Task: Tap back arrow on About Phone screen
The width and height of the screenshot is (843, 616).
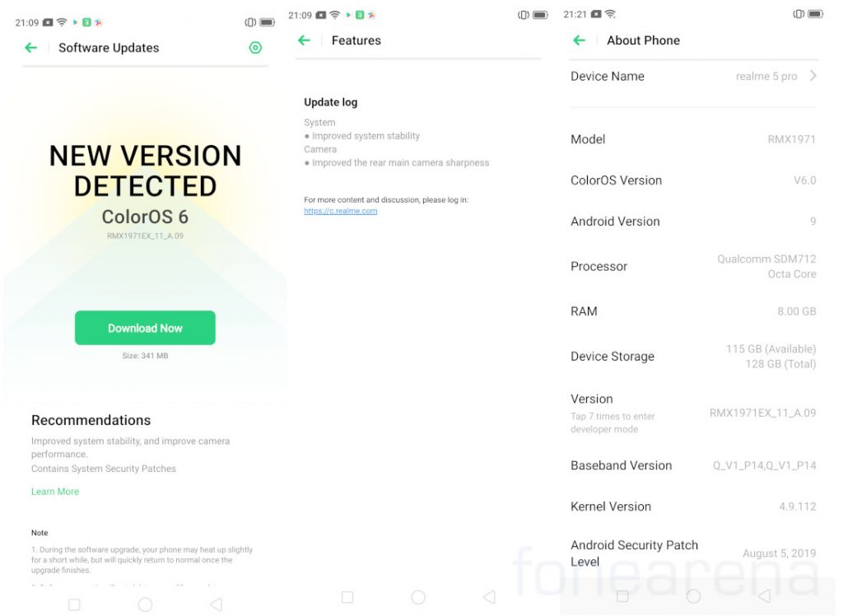Action: coord(579,40)
